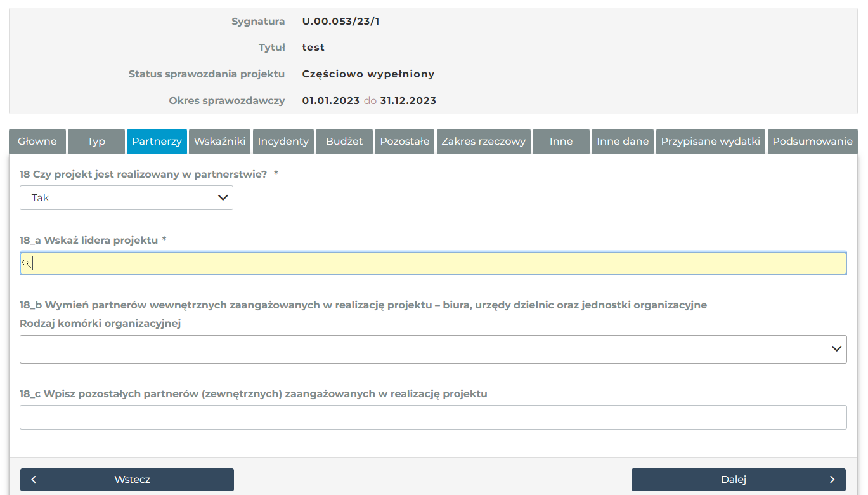Select the Zakres rzeczowy tab
Viewport: 868px width, 495px height.
483,142
